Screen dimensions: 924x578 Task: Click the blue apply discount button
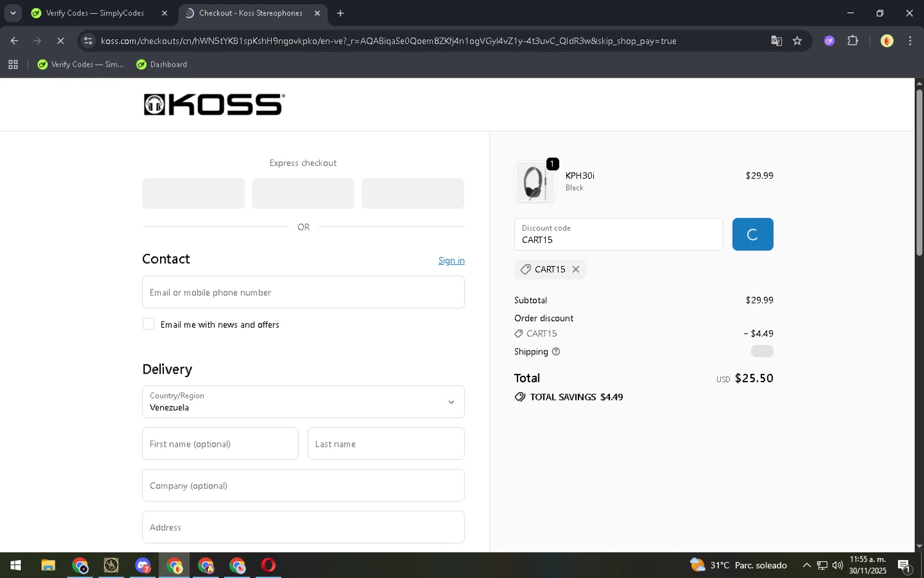(x=753, y=234)
